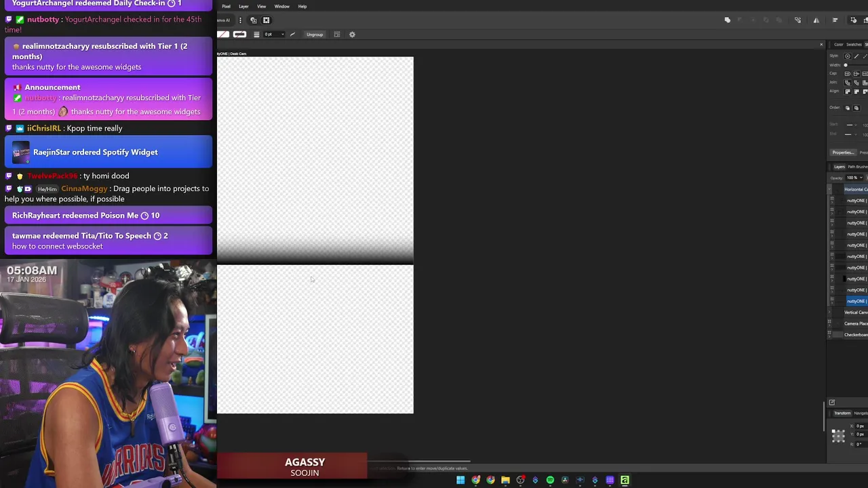Viewport: 868px width, 488px height.
Task: Click the three-dot more options toolbar icon
Action: click(x=240, y=20)
